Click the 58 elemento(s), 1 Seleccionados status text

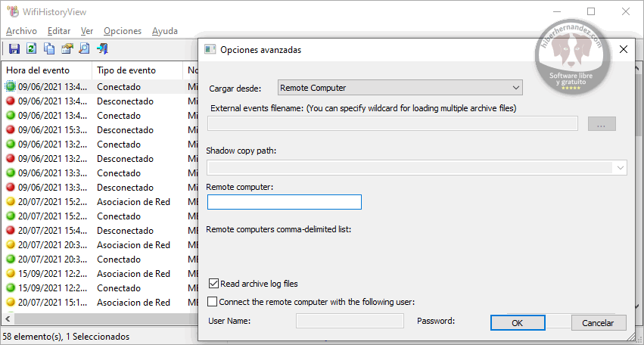(66, 337)
